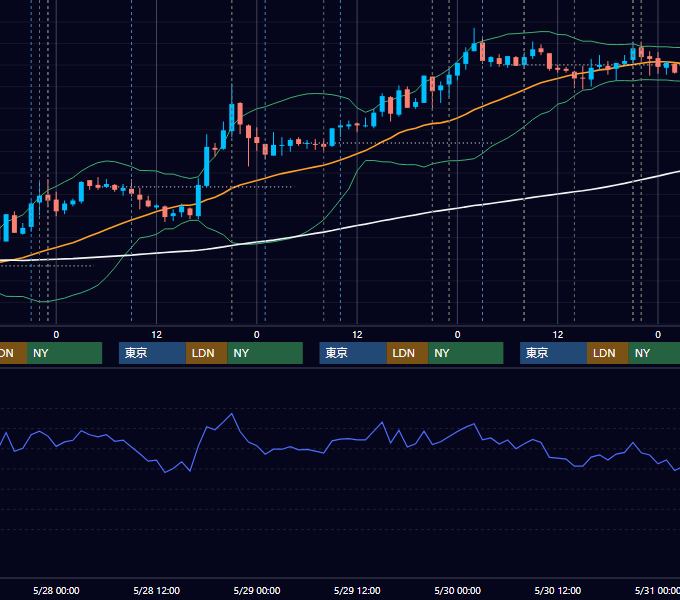Select the 東京 session bar for 5/28
Screen dimensions: 680x600
[x=152, y=353]
